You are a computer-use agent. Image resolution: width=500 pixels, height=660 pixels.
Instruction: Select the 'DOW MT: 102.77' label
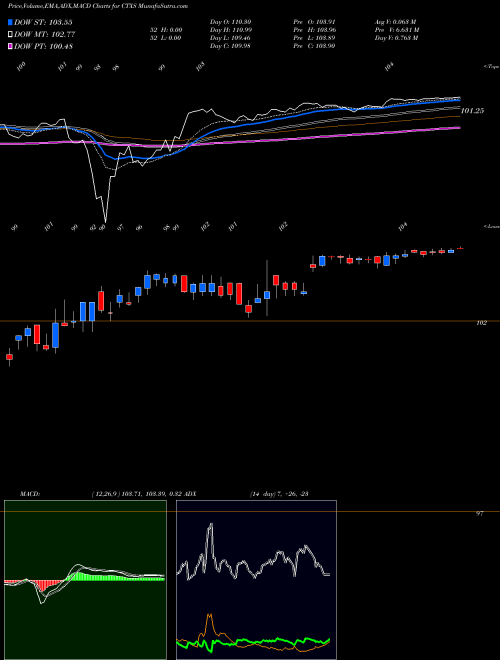45,35
